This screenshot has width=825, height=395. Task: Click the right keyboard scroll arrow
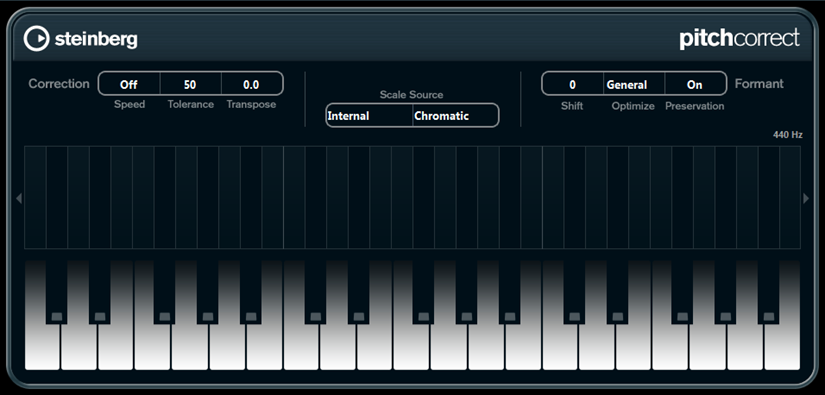tap(806, 198)
